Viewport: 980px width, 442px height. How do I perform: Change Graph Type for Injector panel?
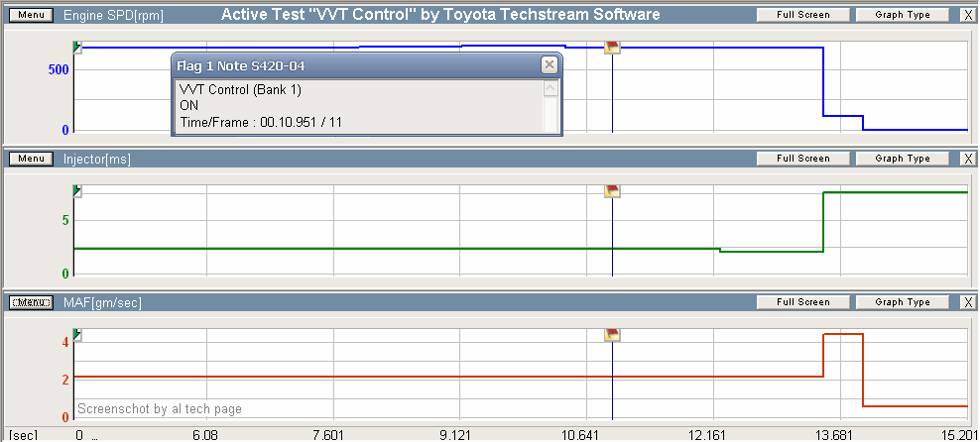coord(902,159)
